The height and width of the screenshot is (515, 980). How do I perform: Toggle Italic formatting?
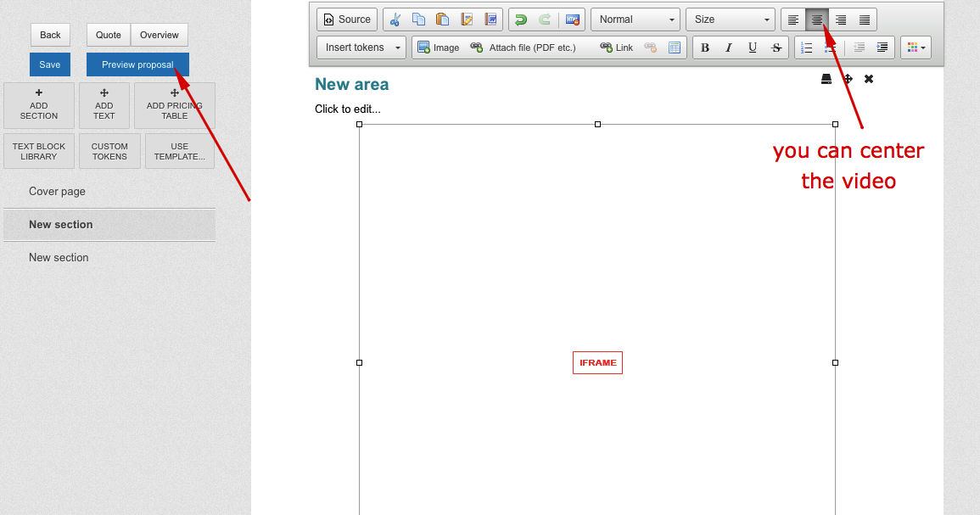(x=729, y=48)
